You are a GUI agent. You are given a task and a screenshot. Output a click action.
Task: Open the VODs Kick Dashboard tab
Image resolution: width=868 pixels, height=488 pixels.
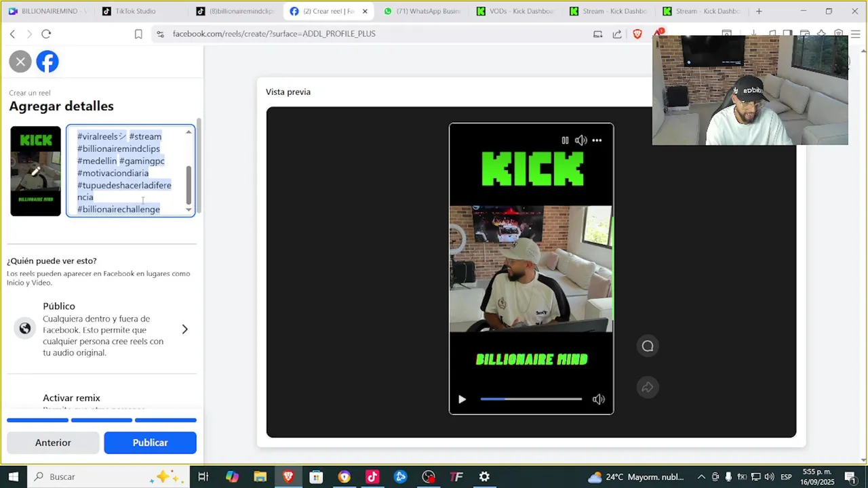pos(514,11)
